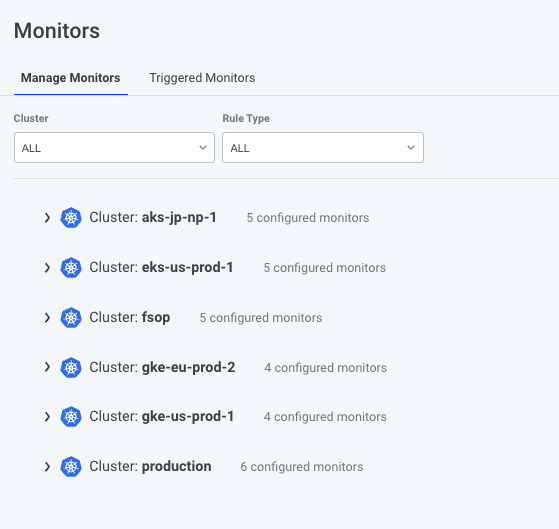Click the Kubernetes icon for aks-jp-np-1
This screenshot has height=529, width=559.
tap(71, 217)
